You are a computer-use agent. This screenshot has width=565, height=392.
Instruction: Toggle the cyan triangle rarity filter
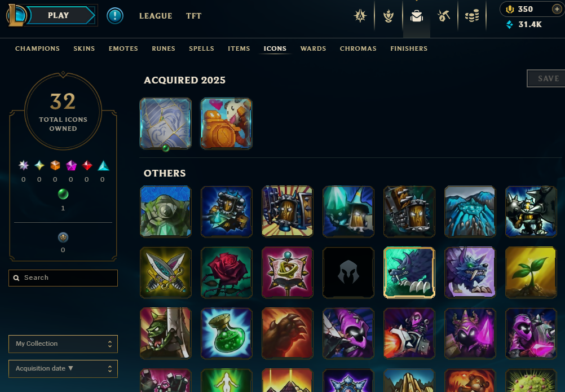(103, 165)
